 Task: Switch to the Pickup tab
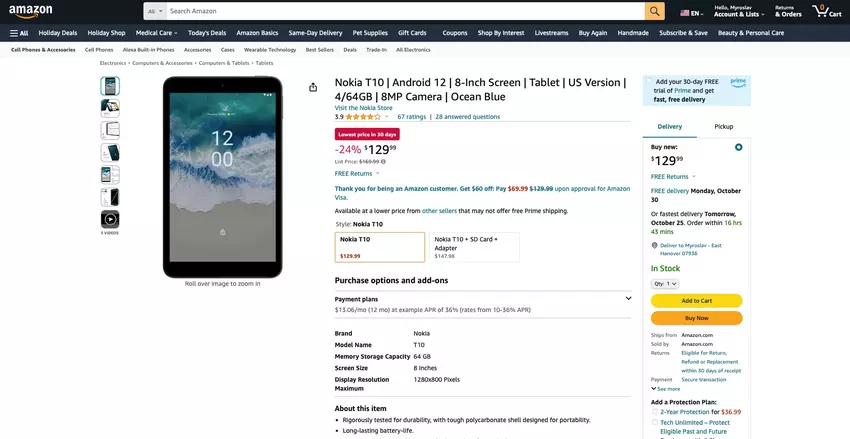click(723, 127)
